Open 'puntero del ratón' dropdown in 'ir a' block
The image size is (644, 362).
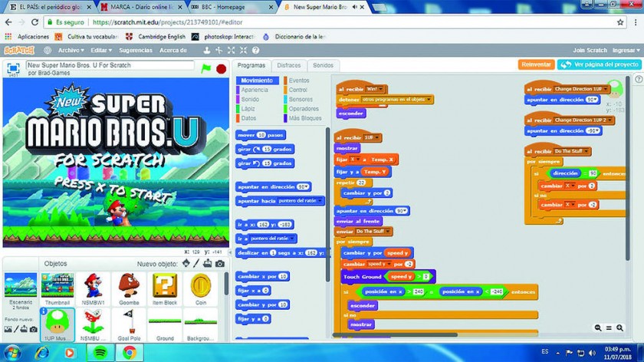[272, 239]
